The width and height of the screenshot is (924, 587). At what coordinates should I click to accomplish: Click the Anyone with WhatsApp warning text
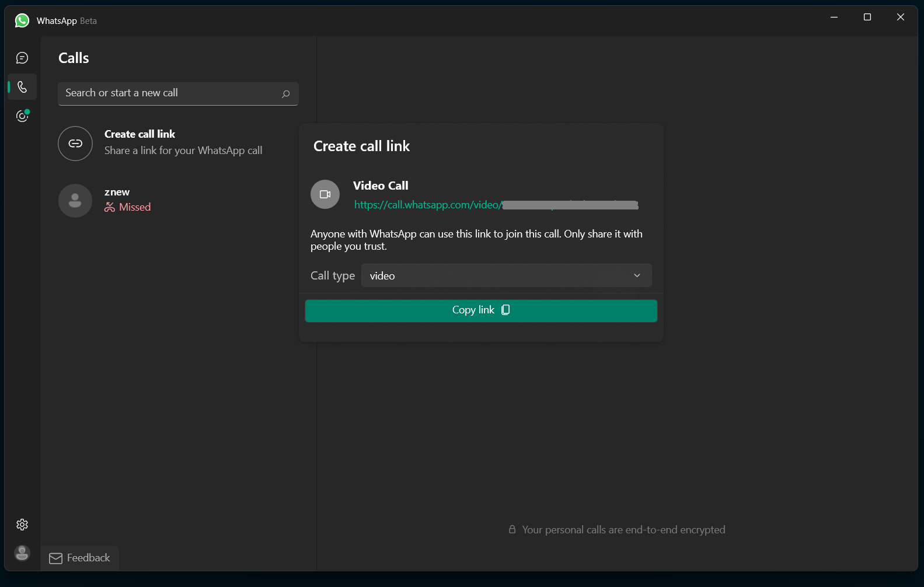[x=476, y=240]
